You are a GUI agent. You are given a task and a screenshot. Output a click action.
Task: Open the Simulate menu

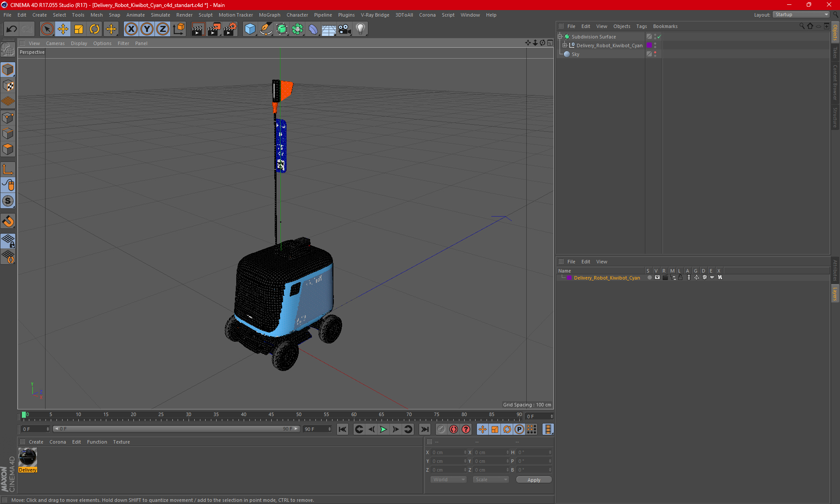click(x=161, y=15)
